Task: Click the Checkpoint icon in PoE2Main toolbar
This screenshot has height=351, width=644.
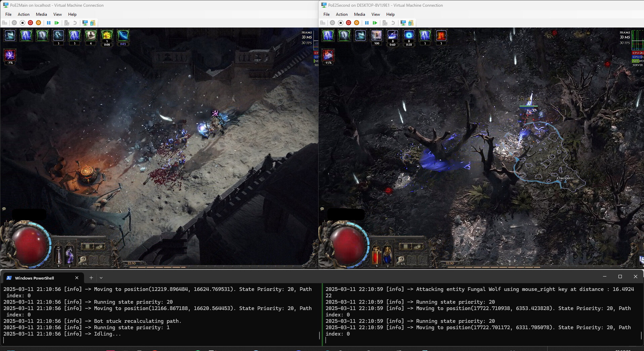Action: coord(67,23)
